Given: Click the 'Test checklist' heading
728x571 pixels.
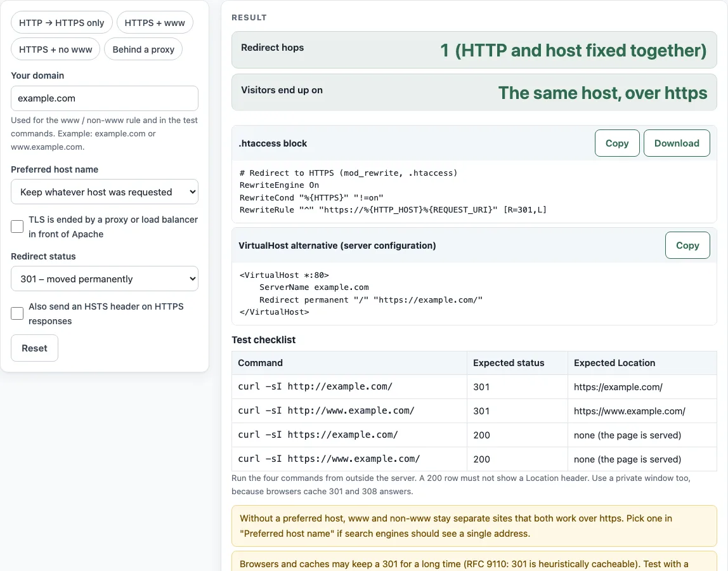Looking at the screenshot, I should coord(263,339).
